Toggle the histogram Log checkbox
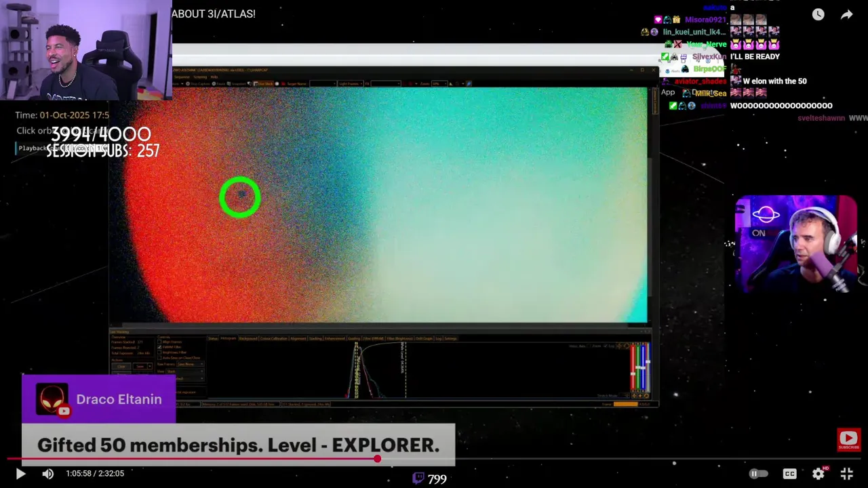The width and height of the screenshot is (868, 488). (x=605, y=346)
